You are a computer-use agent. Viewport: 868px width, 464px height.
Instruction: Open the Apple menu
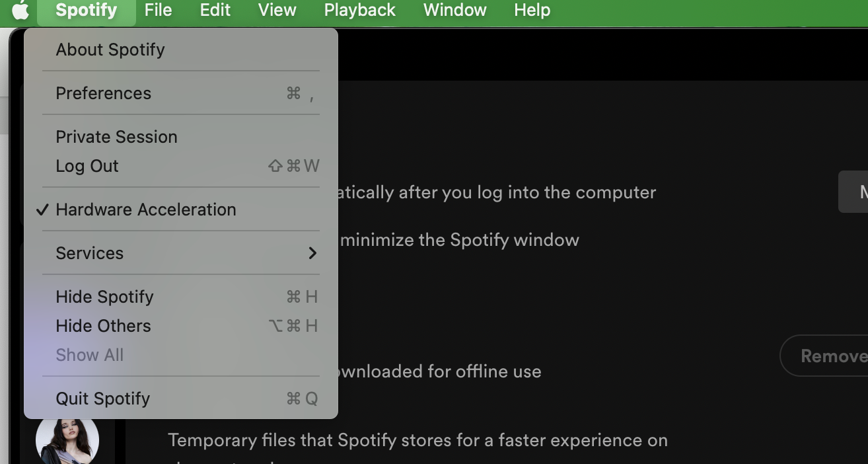[x=20, y=11]
